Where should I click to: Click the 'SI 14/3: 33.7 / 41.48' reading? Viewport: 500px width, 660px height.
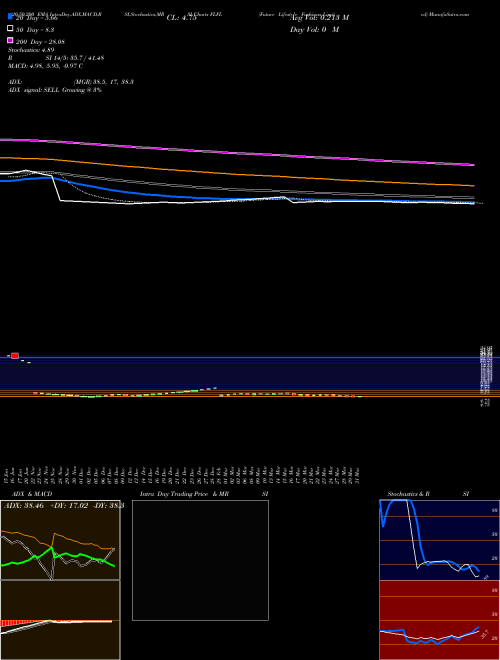coord(75,58)
